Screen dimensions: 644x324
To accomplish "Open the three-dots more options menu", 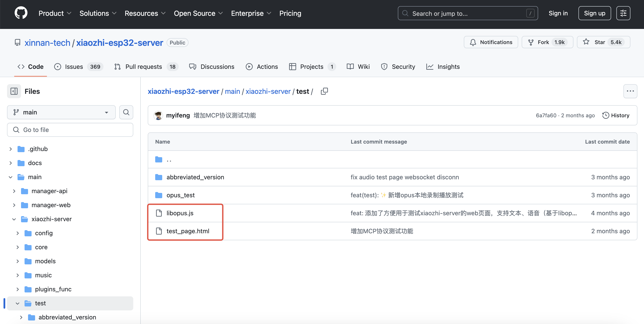I will click(x=630, y=91).
